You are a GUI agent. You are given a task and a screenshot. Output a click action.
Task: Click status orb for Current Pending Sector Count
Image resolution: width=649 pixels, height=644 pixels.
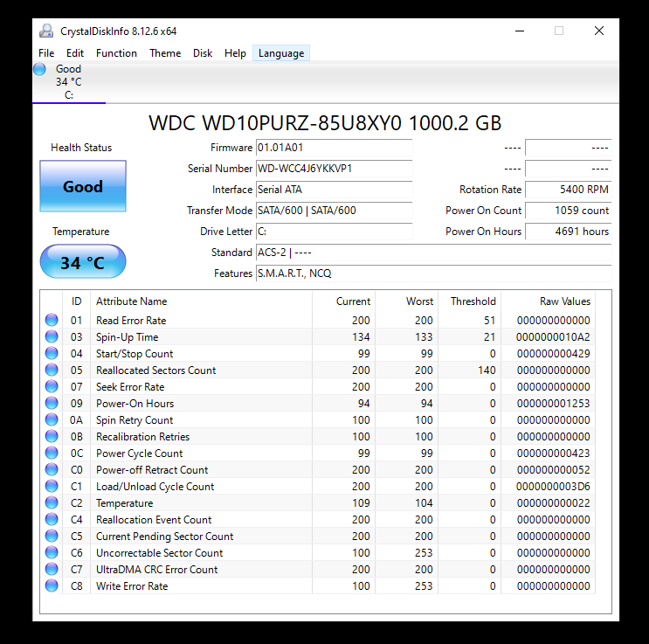(x=52, y=536)
